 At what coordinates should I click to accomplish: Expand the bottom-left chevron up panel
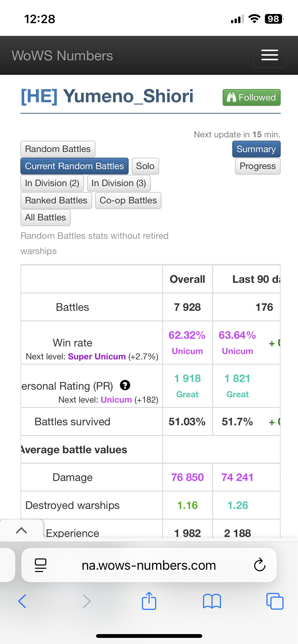21,530
